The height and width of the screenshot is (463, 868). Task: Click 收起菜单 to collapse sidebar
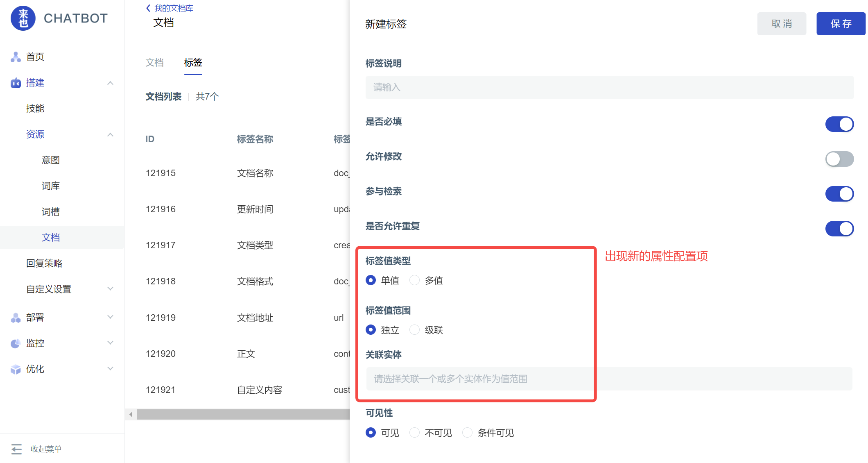(46, 449)
